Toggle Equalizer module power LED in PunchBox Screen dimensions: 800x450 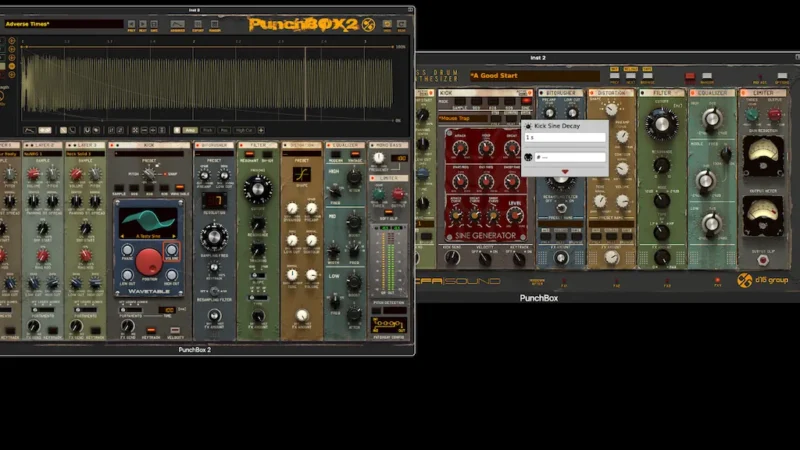693,93
